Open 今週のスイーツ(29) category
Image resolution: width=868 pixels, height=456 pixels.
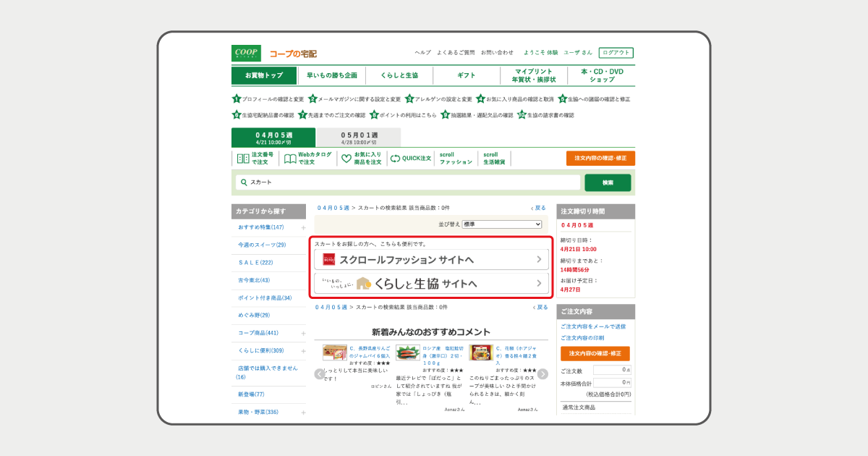pos(262,245)
